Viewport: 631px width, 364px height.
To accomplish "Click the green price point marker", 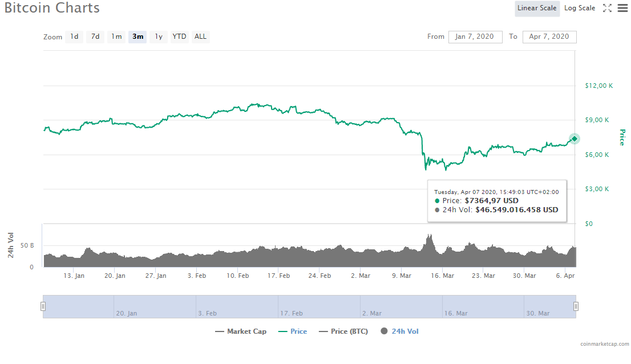I will pos(575,139).
